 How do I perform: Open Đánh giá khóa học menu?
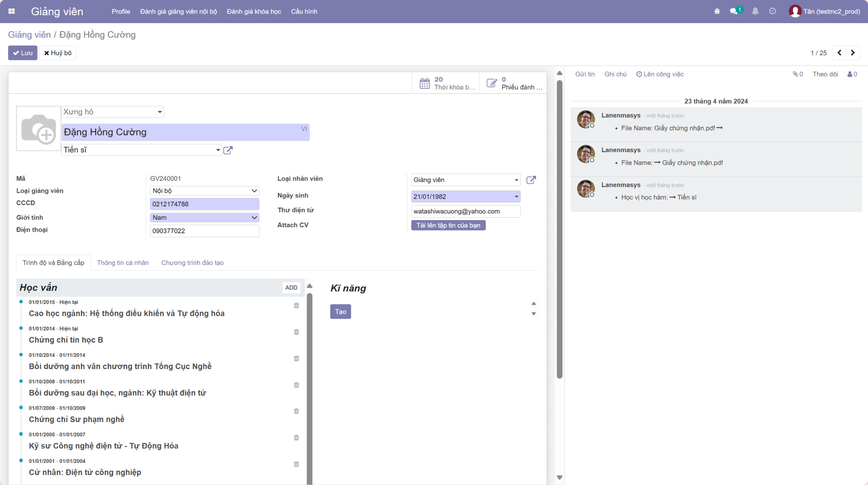coord(254,12)
